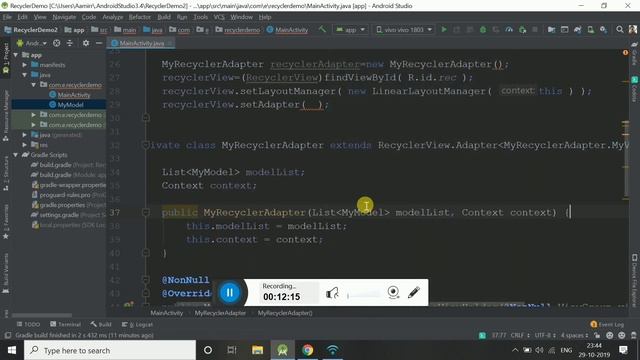Image resolution: width=640 pixels, height=360 pixels.
Task: Open Task View in taskbar
Action: pos(232,350)
